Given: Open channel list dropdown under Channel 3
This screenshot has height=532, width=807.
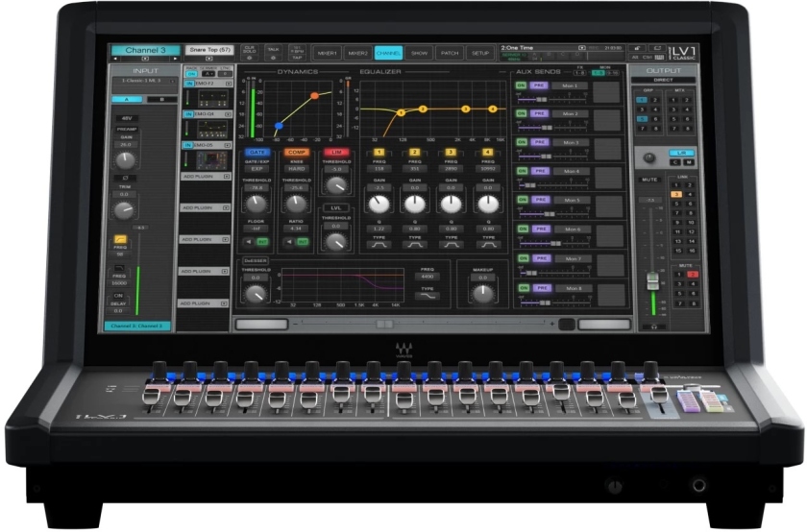Looking at the screenshot, I should [x=145, y=59].
